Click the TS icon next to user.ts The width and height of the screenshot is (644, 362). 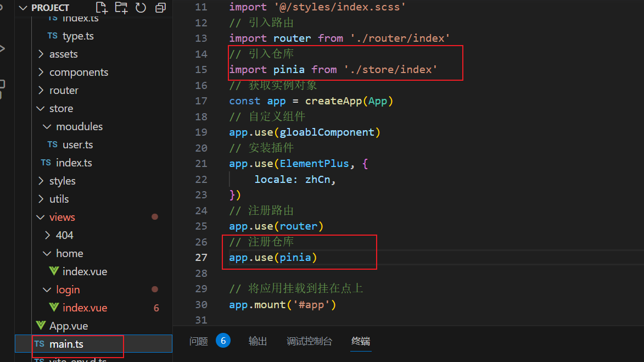(52, 144)
